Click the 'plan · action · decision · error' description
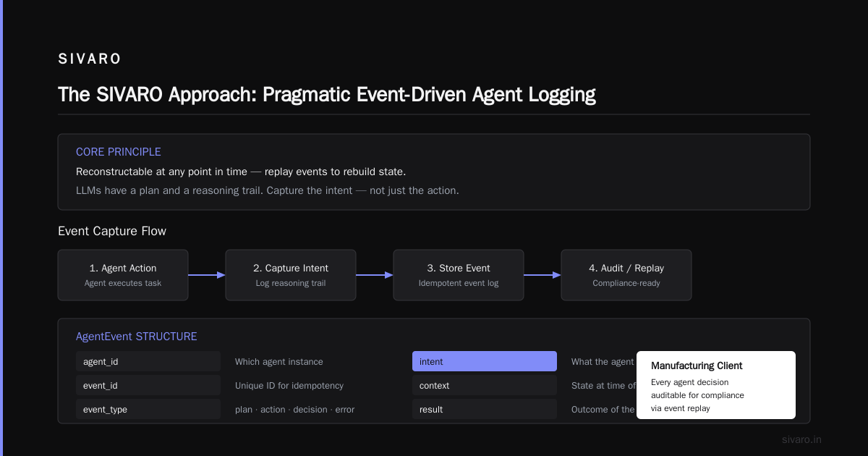This screenshot has height=456, width=868. pyautogui.click(x=295, y=409)
